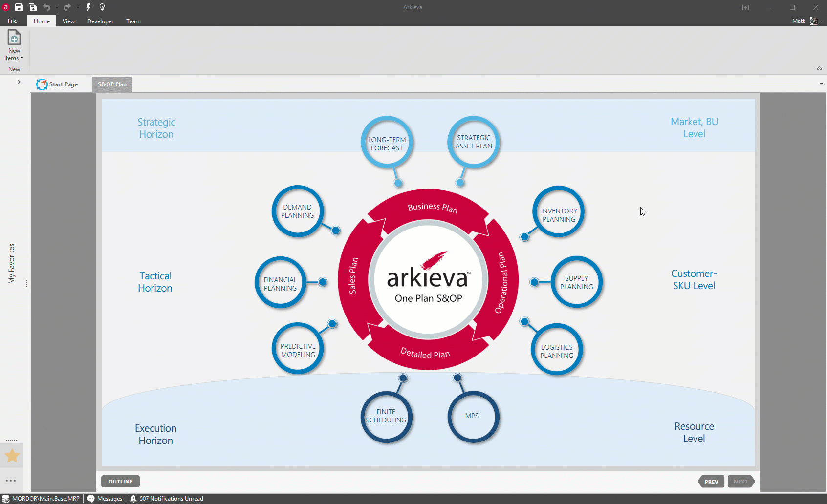
Task: Open the Supply Planning circle
Action: [x=577, y=282]
